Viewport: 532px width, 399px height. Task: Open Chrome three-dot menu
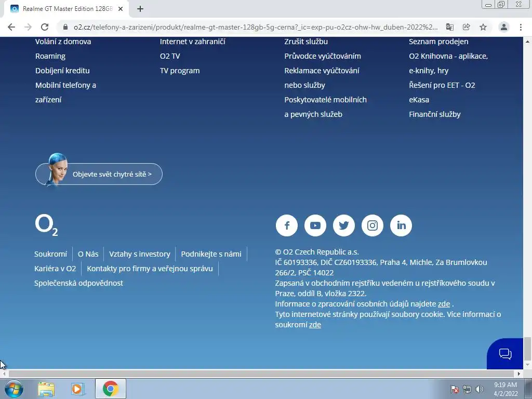tap(521, 27)
